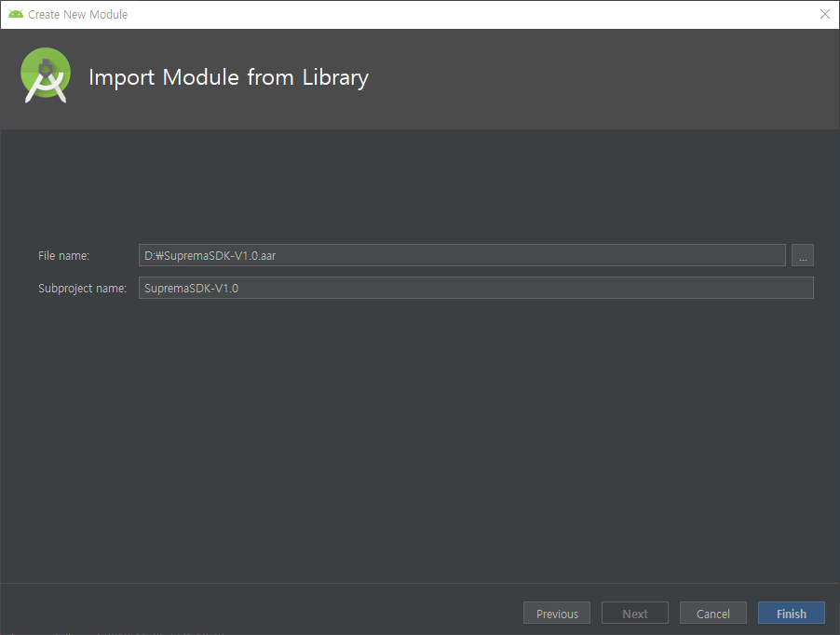This screenshot has height=635, width=840.
Task: Close the Create New Module dialog
Action: (x=824, y=14)
